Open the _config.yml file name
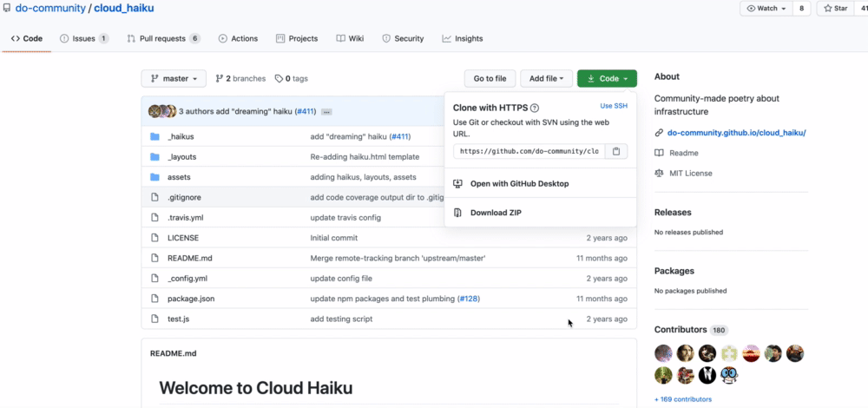This screenshot has width=868, height=408. point(187,279)
